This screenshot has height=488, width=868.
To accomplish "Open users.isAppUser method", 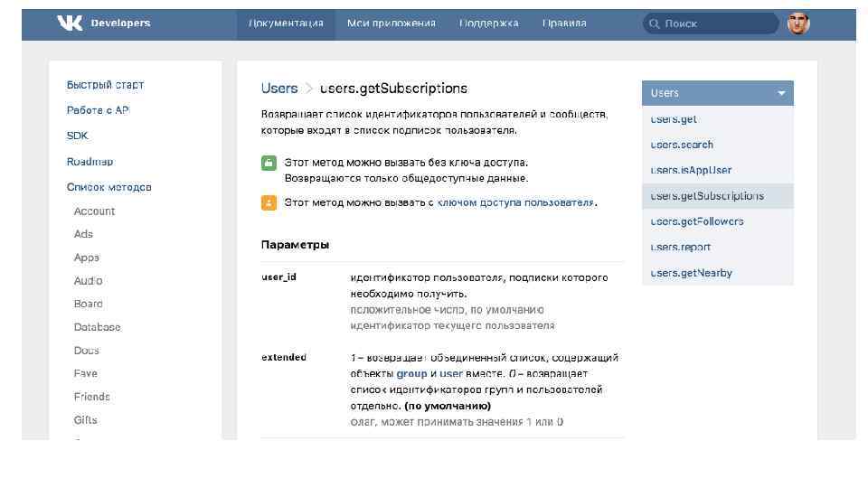I will pyautogui.click(x=691, y=170).
